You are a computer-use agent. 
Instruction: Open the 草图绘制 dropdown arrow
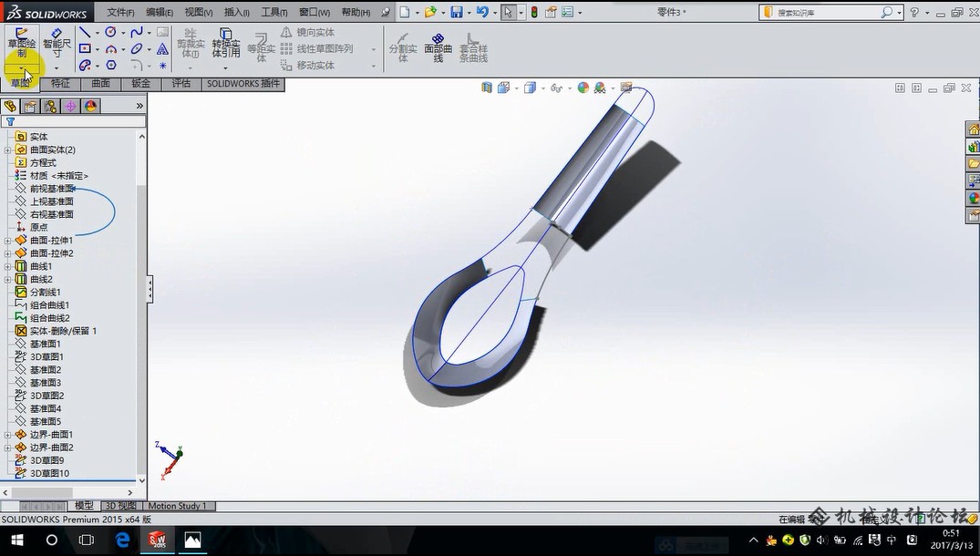pos(21,67)
